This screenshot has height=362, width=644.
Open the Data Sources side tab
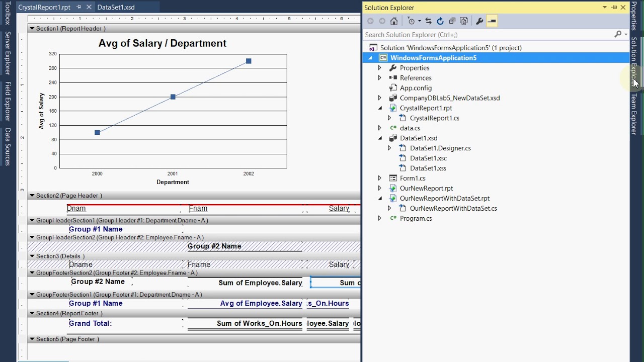[8, 146]
